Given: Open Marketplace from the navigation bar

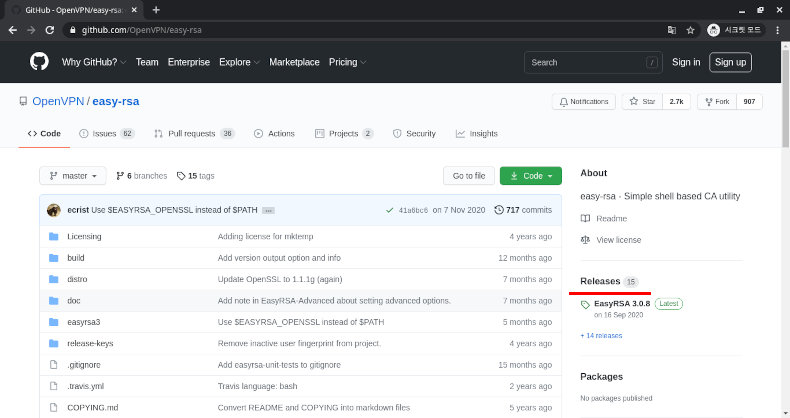Looking at the screenshot, I should click(x=294, y=62).
